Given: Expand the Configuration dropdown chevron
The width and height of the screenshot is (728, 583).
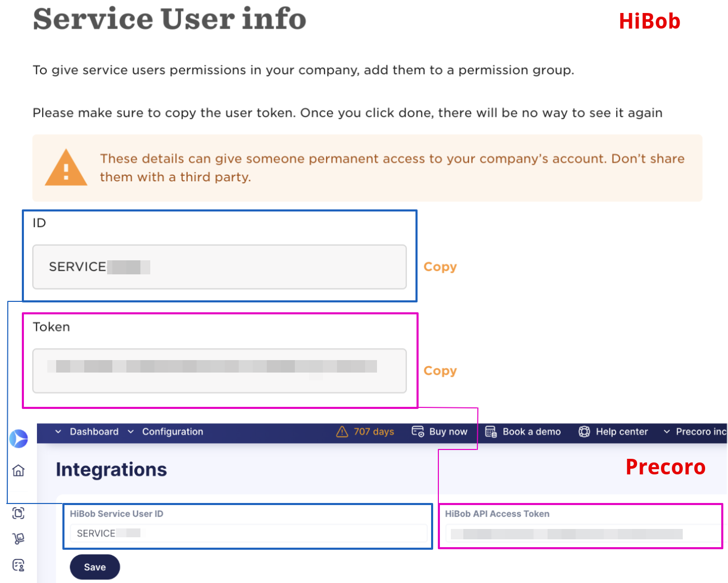Looking at the screenshot, I should click(x=131, y=432).
